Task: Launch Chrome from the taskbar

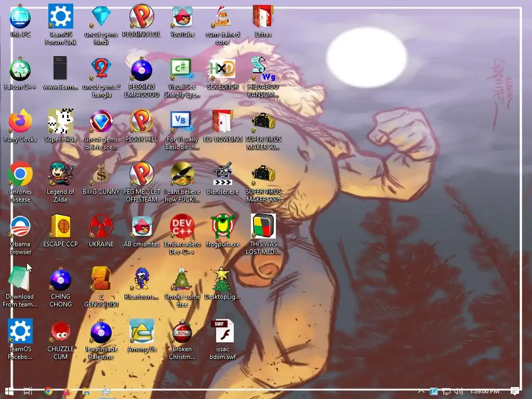Action: [x=48, y=391]
